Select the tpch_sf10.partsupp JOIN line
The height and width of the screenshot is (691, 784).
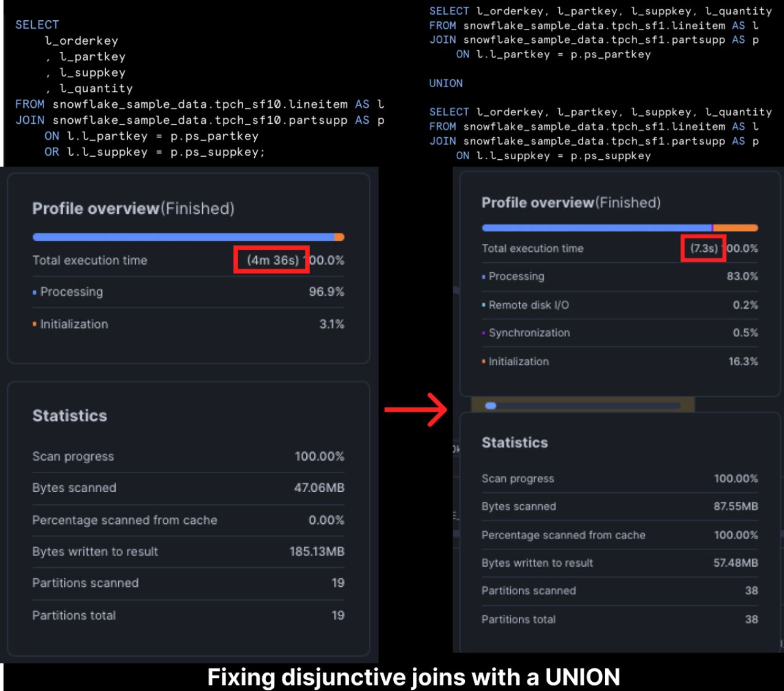[x=200, y=120]
